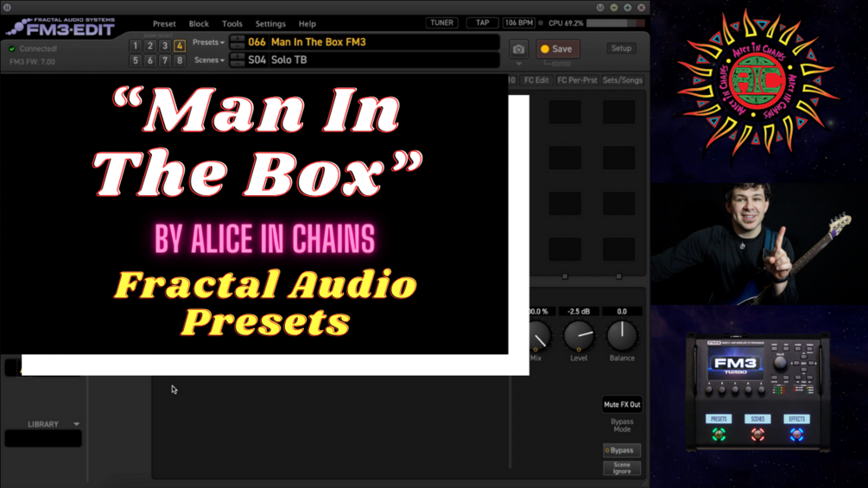
Task: Select scene 3 button
Action: 165,46
